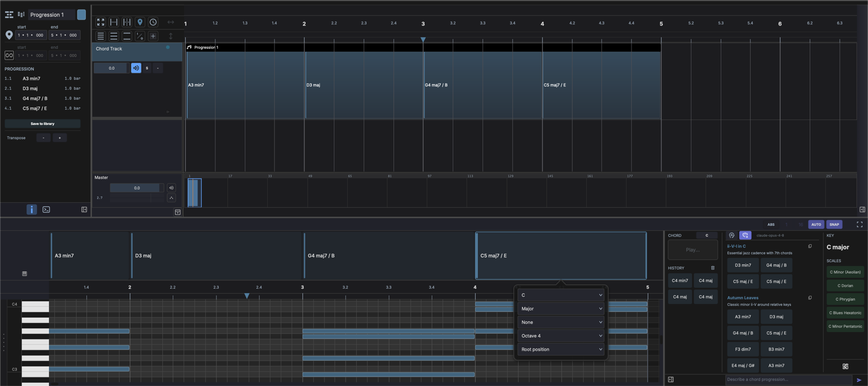The height and width of the screenshot is (386, 868).
Task: Select the C5 maj7 / E chord block in editor
Action: pos(561,256)
